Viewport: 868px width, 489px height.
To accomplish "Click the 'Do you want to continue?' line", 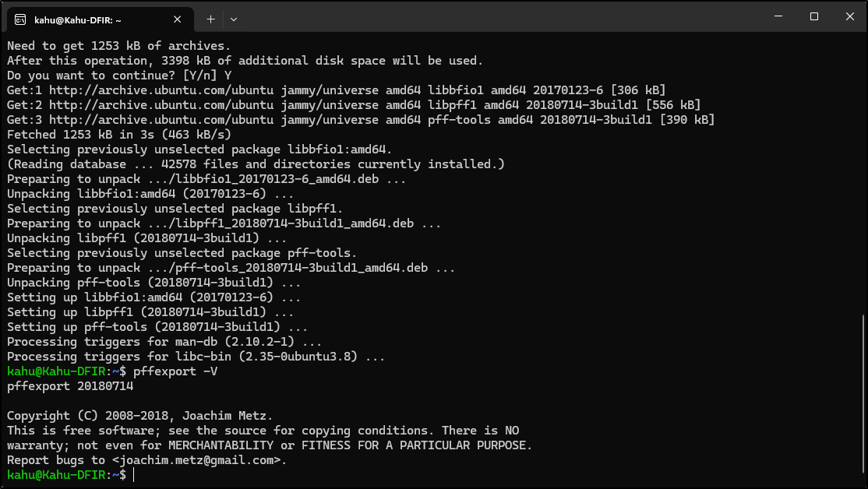I will (x=119, y=76).
